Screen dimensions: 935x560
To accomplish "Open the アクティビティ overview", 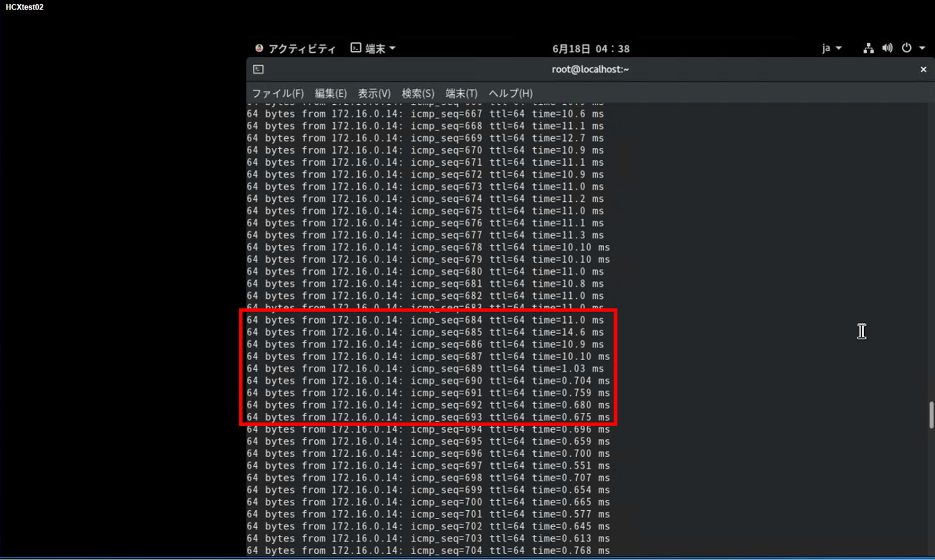I will pos(295,49).
